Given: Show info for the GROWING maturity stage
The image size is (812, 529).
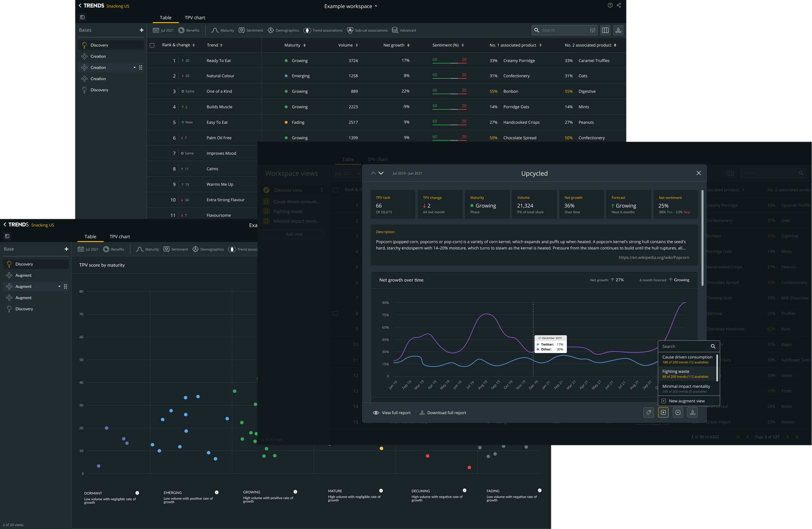Looking at the screenshot, I should pyautogui.click(x=296, y=491).
